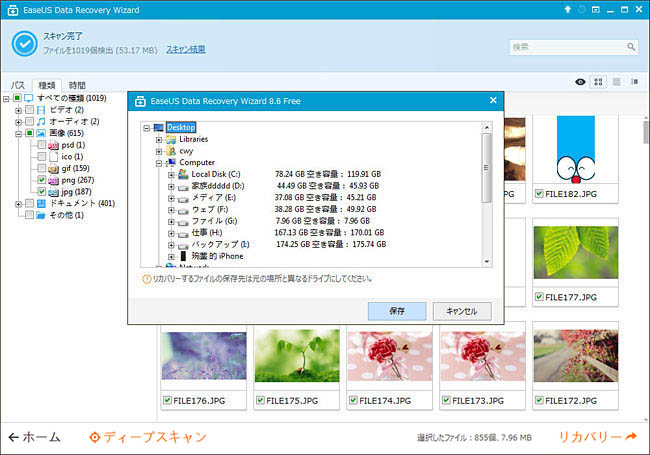This screenshot has height=455, width=650.
Task: Click the scroll down arrow in dialog
Action: pyautogui.click(x=487, y=262)
